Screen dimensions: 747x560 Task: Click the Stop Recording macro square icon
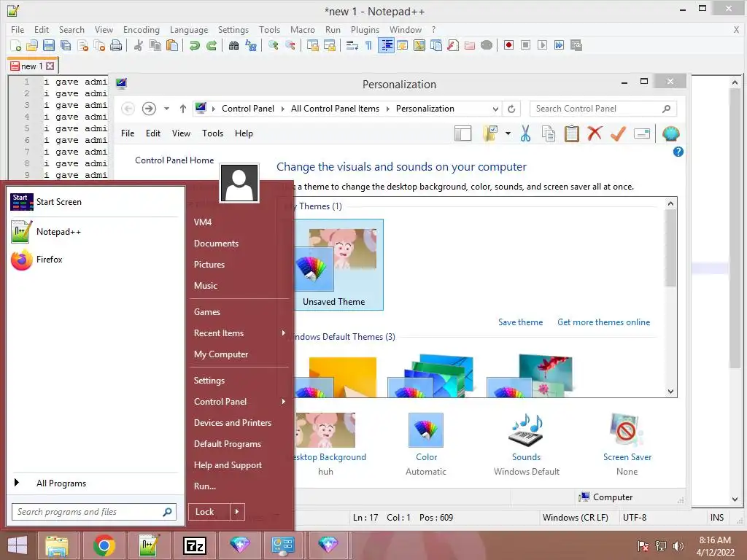(x=525, y=45)
